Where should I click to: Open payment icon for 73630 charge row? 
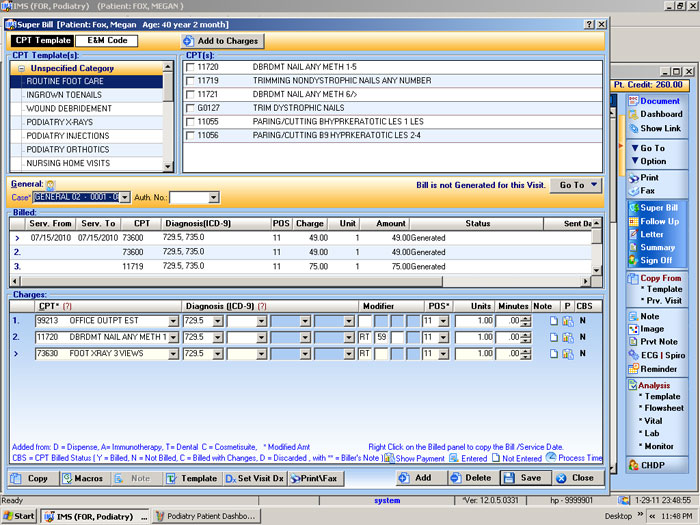coord(568,354)
